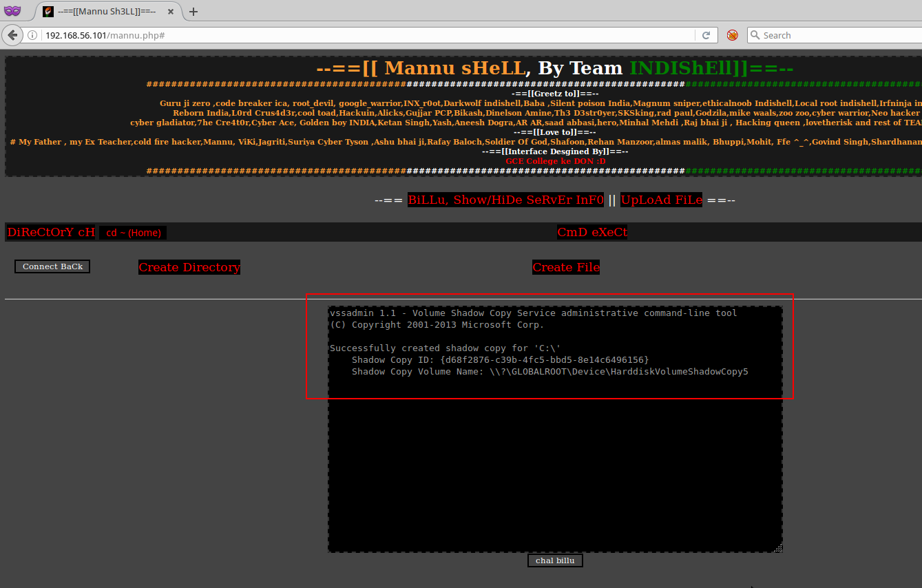Click the '[[Greetz to]]' heading text
The image size is (922, 588).
555,93
